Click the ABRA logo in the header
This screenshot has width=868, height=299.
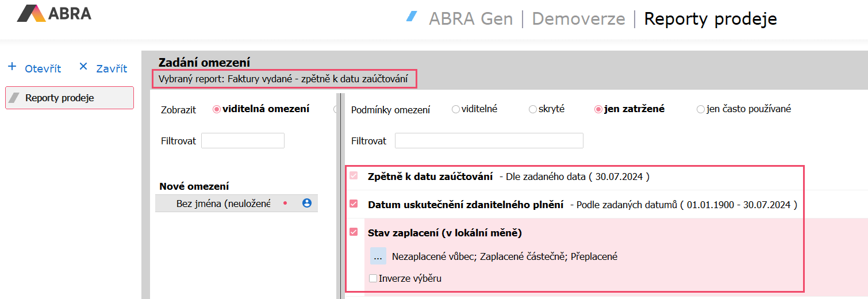(54, 13)
